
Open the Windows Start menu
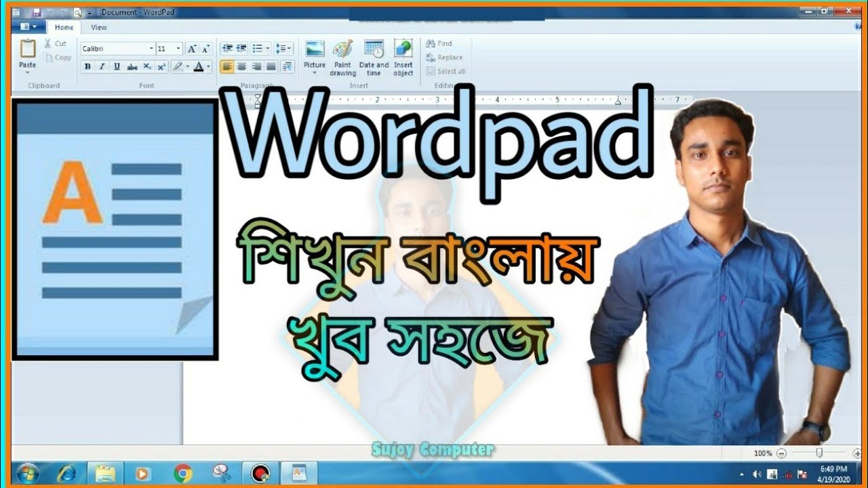tap(27, 472)
